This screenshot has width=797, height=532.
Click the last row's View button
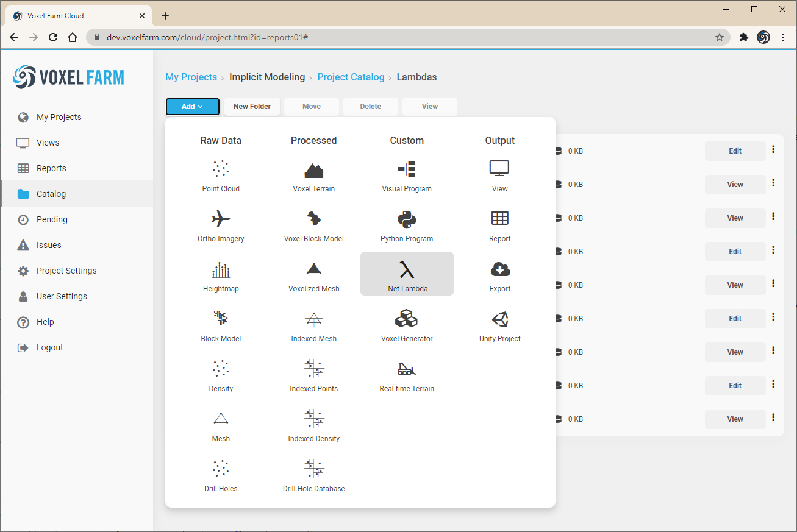pyautogui.click(x=735, y=419)
